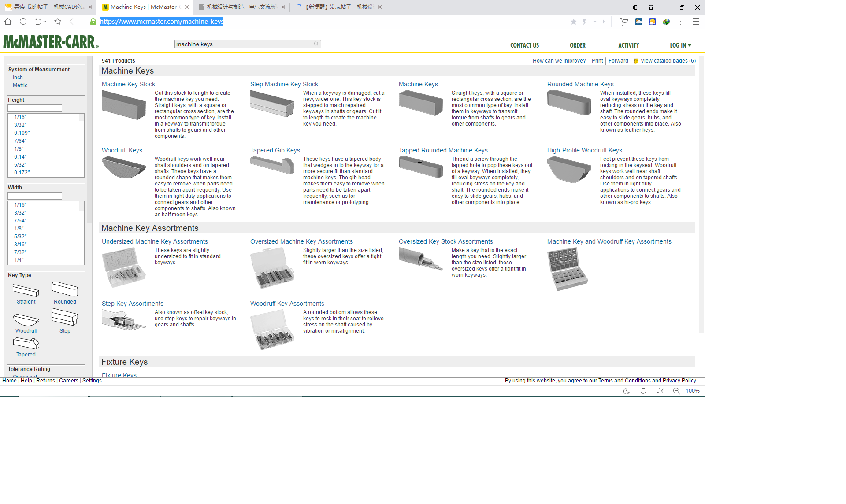This screenshot has width=846, height=504.
Task: Click the McMaster-Carr logo
Action: [x=51, y=42]
